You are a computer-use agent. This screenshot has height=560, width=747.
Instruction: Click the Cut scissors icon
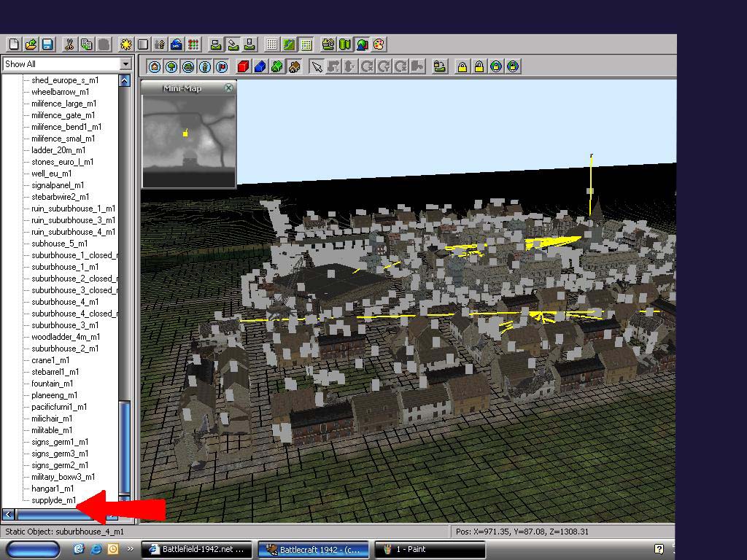(69, 44)
